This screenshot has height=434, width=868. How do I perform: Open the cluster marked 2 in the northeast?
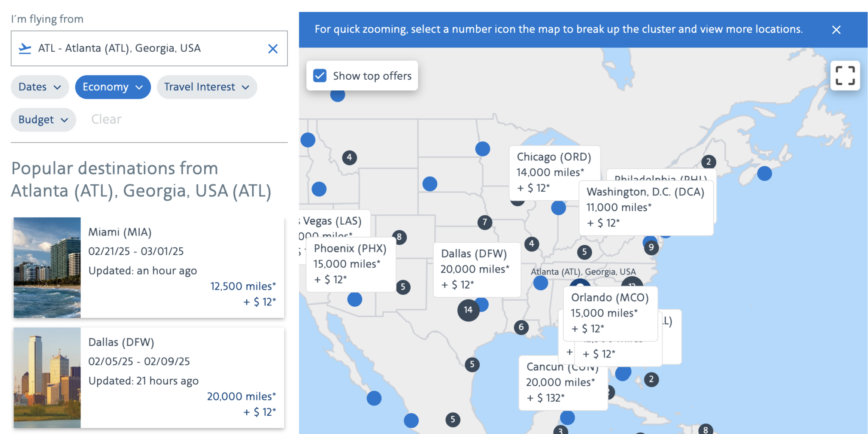[x=708, y=162]
